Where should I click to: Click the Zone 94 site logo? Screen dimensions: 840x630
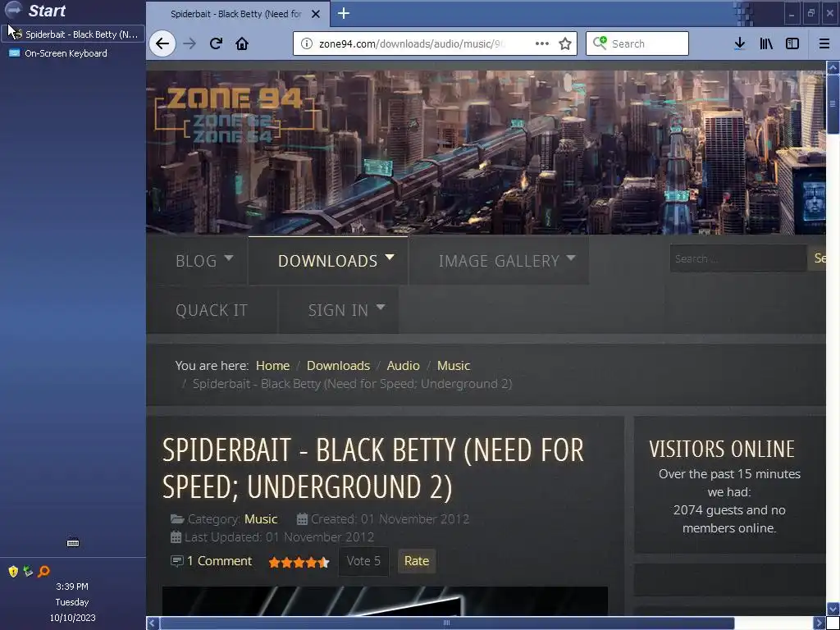tap(235, 115)
